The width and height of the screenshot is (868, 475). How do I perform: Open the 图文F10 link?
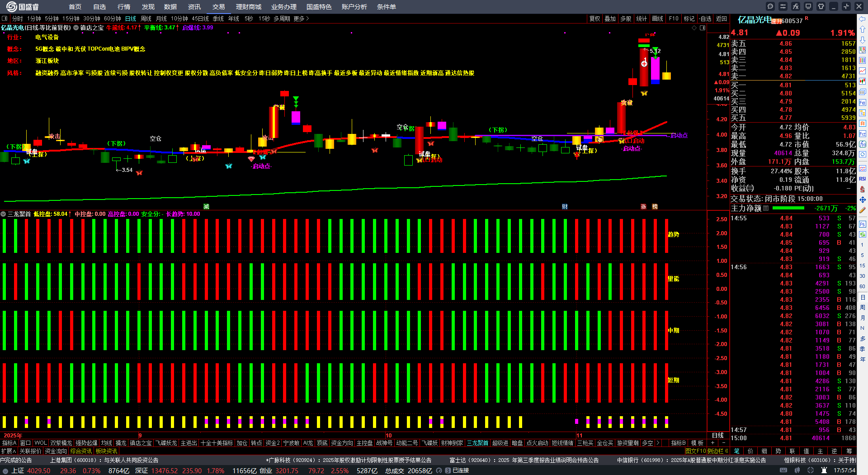tap(695, 451)
